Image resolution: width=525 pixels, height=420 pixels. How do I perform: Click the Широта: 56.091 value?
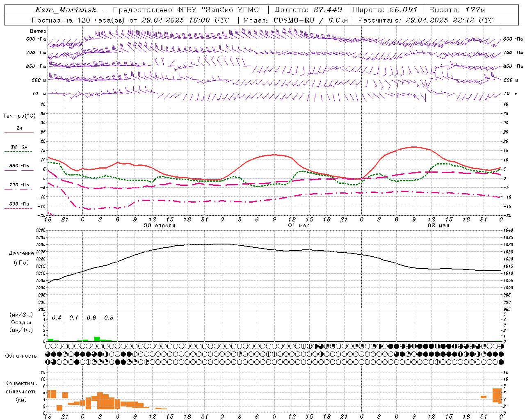385,10
